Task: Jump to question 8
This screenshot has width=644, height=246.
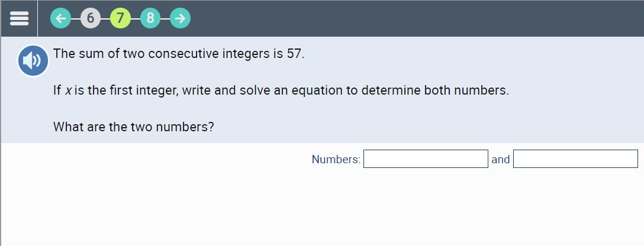Action: (x=150, y=18)
